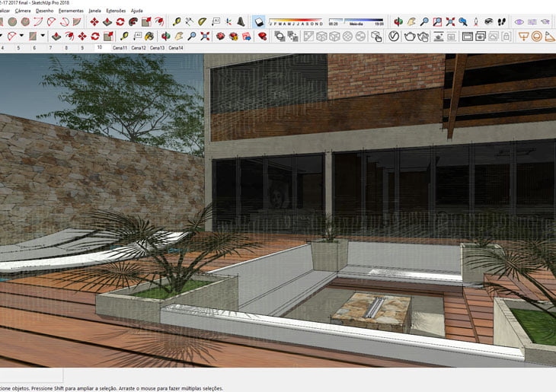
Task: Expand the shape tool dropdown arrow
Action: [x=43, y=36]
